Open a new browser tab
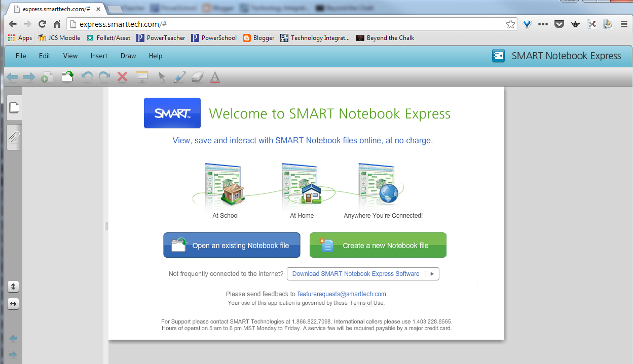 116,9
